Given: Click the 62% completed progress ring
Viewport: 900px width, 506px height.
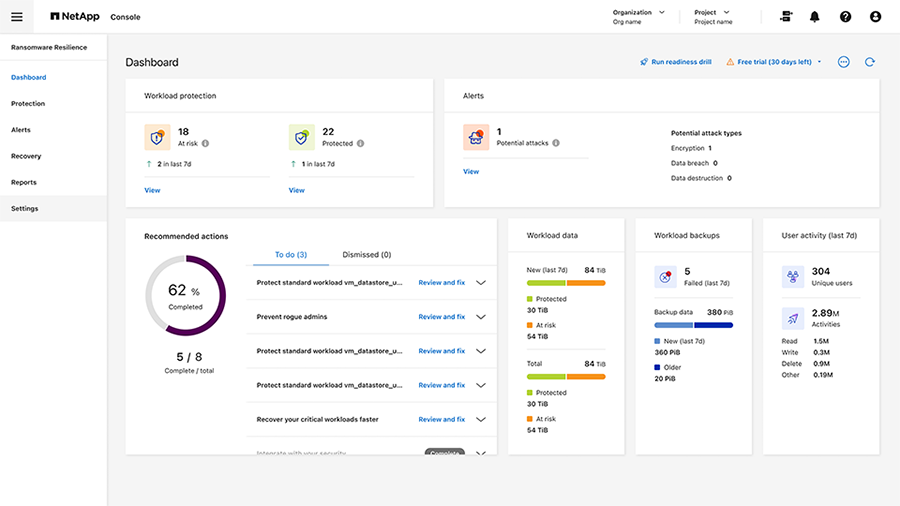Looking at the screenshot, I should 182,295.
